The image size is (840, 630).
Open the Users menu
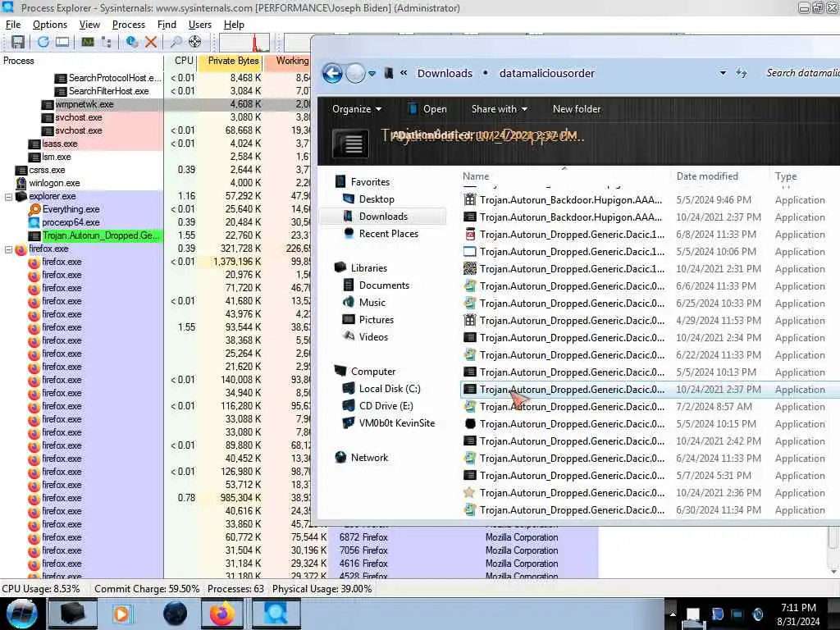tap(200, 25)
